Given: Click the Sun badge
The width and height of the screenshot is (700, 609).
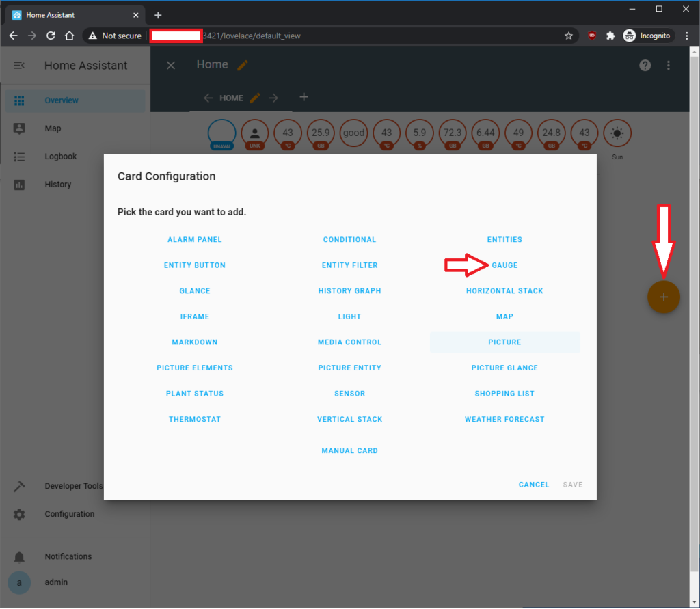Looking at the screenshot, I should (617, 133).
